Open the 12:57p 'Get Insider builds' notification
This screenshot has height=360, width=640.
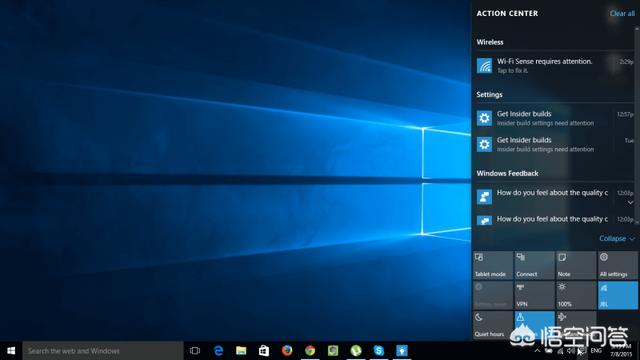click(555, 118)
